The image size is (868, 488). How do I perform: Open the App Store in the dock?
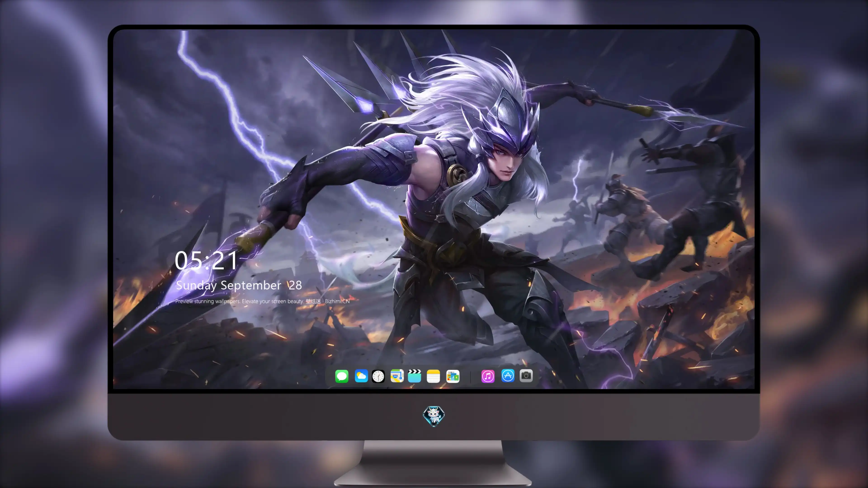pos(508,376)
